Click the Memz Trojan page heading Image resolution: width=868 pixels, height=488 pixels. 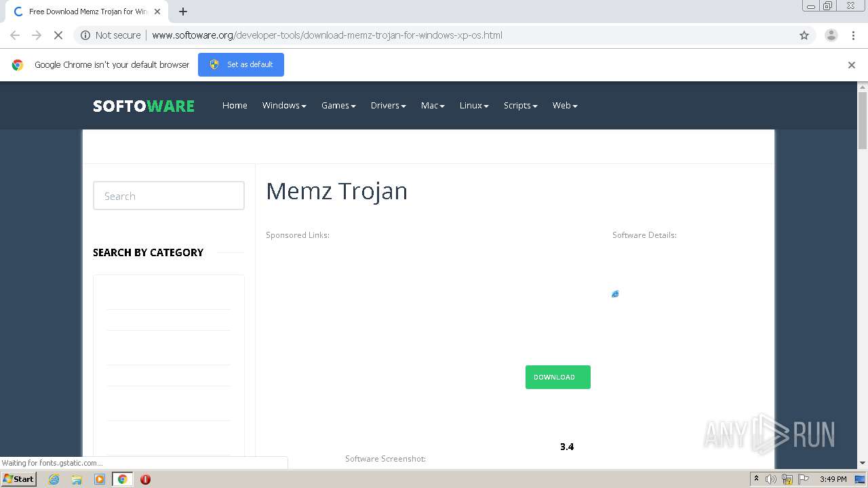[x=336, y=191]
